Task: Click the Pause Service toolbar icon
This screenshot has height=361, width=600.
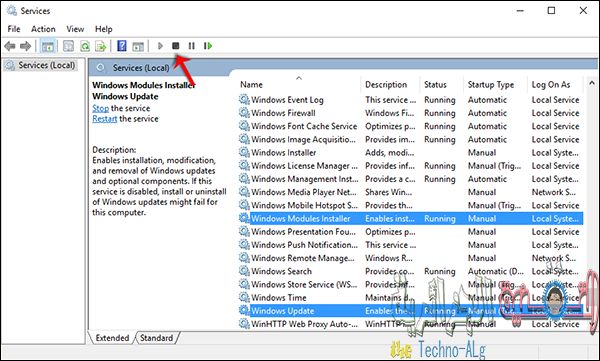Action: click(192, 46)
